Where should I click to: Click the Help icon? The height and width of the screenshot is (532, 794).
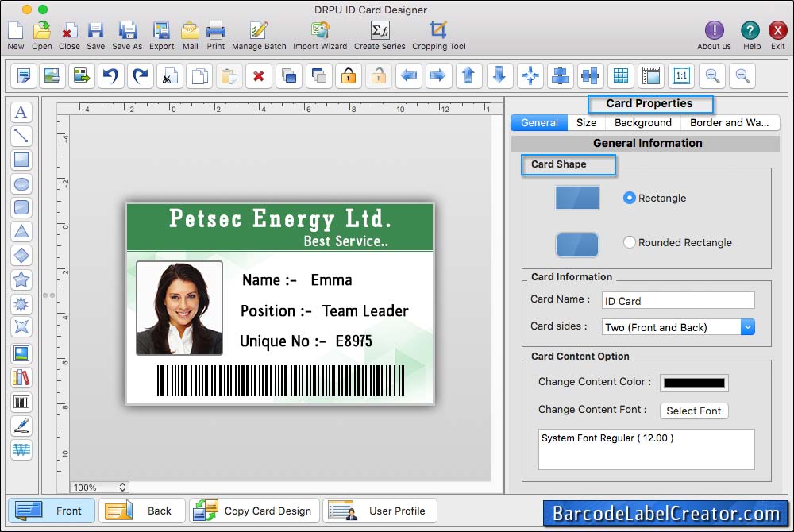coord(750,36)
